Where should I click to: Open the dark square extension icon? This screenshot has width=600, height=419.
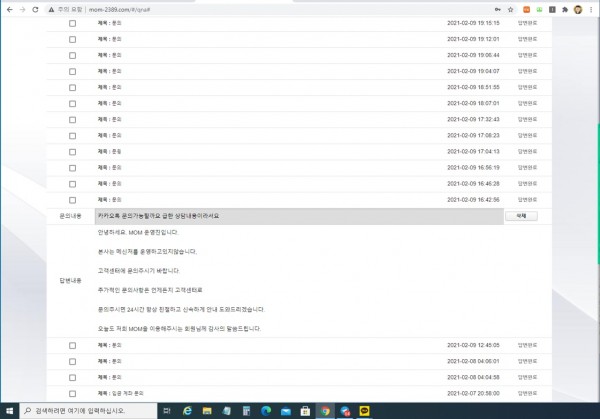[552, 10]
